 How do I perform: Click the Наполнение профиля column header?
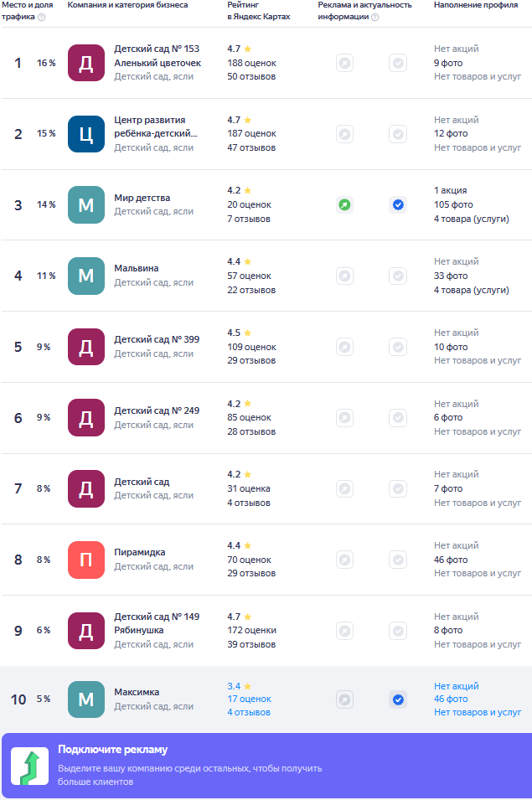(x=476, y=5)
